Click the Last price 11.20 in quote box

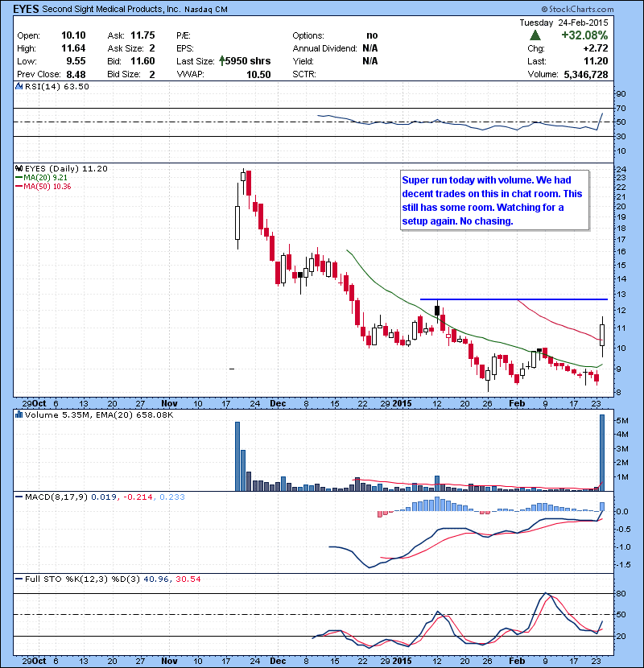click(596, 61)
